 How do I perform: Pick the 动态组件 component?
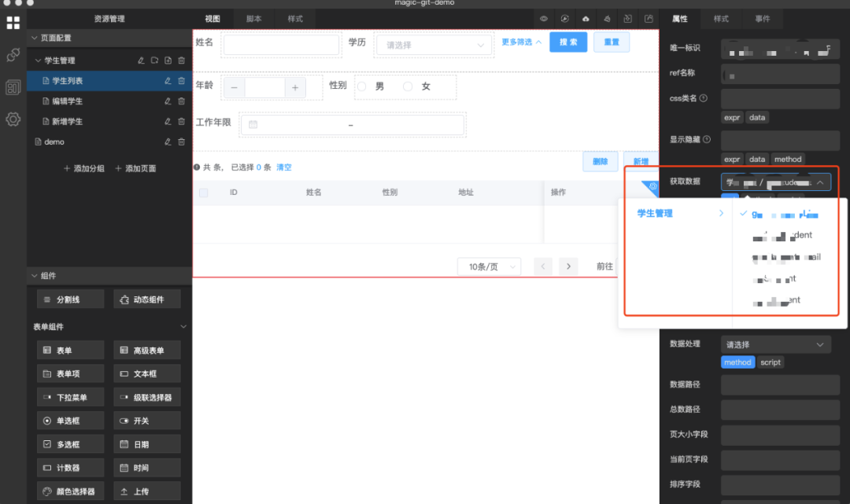147,300
